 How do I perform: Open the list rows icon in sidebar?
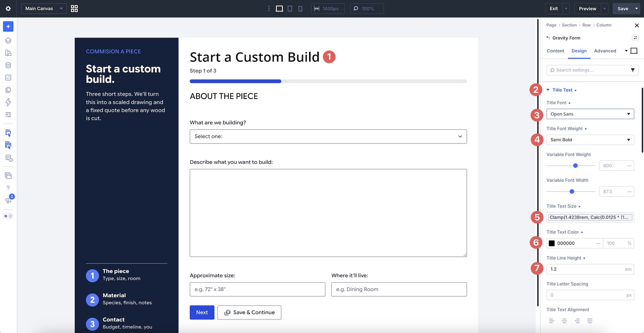tap(8, 115)
